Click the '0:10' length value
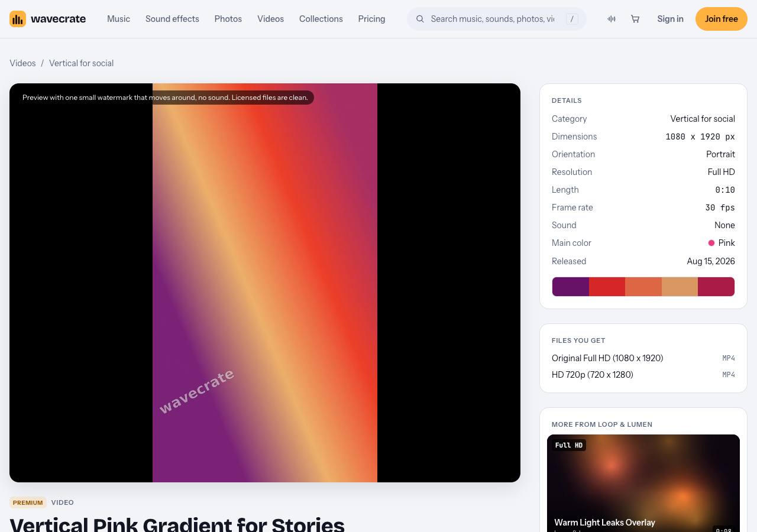The height and width of the screenshot is (532, 757). click(x=725, y=190)
